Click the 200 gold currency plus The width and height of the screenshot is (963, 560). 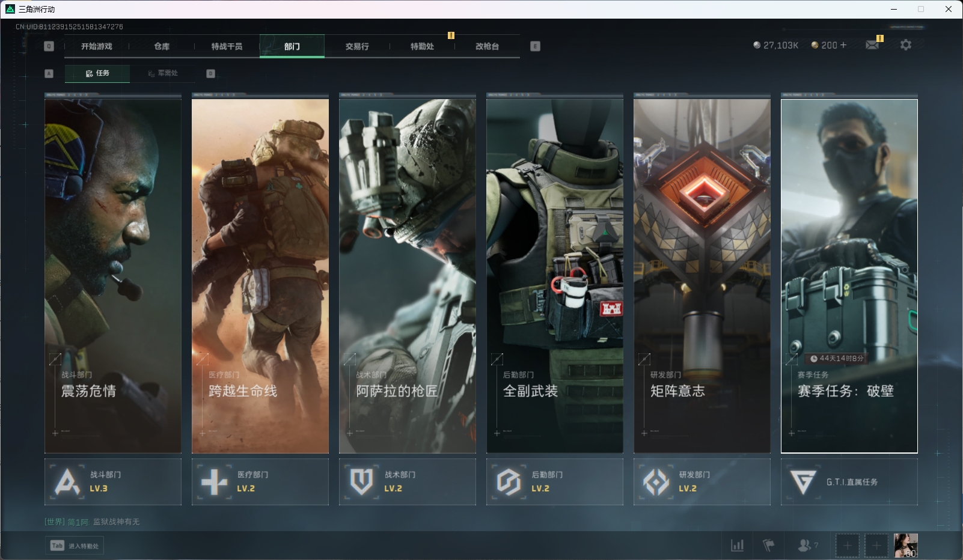click(x=843, y=45)
